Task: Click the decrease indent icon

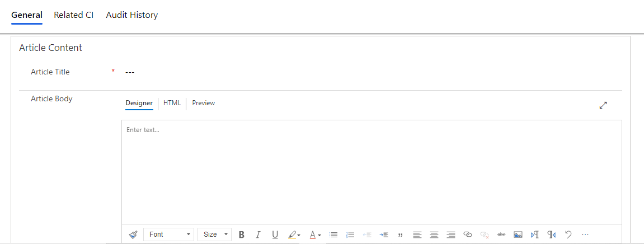Action: pos(367,234)
